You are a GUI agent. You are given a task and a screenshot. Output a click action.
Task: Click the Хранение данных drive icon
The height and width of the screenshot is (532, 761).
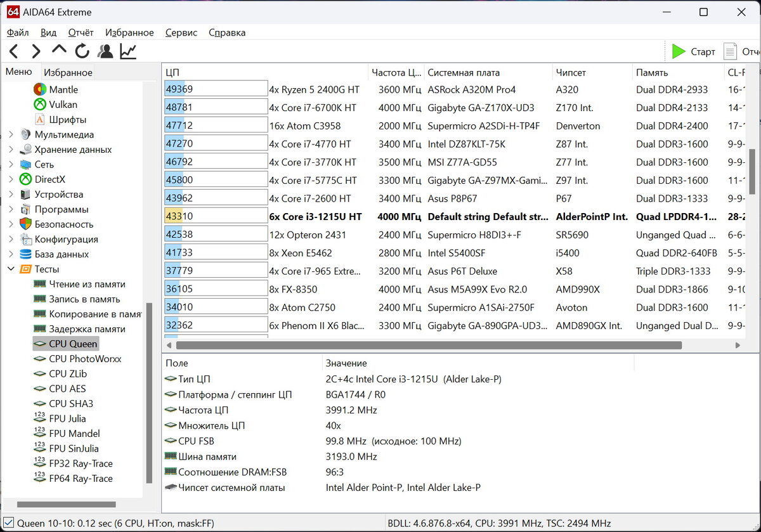point(25,150)
